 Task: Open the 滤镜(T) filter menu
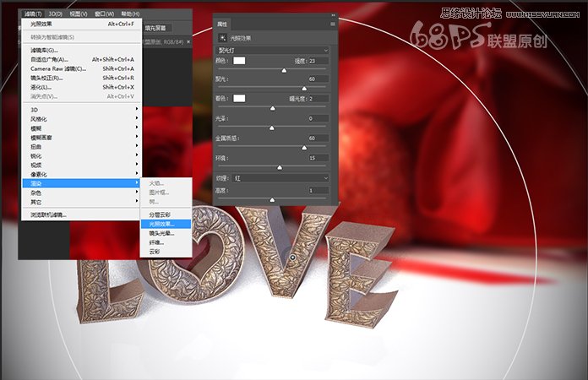(33, 14)
